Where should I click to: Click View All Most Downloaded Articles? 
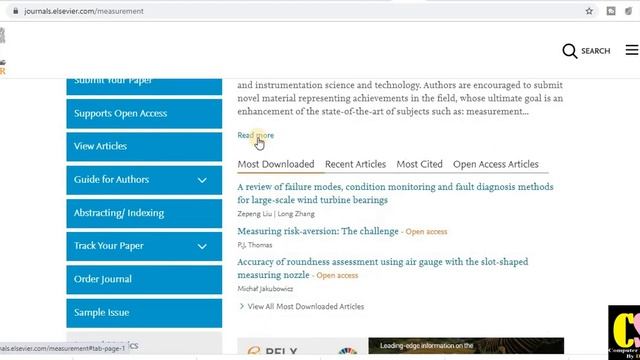(x=306, y=307)
